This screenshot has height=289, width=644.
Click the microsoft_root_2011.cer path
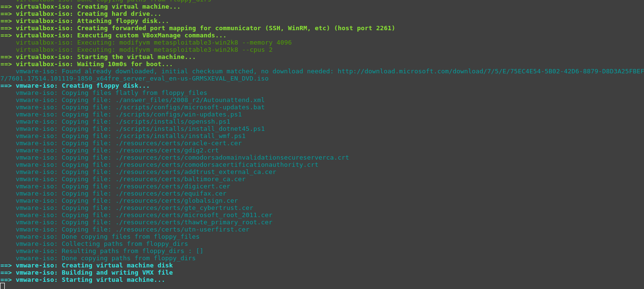(194, 215)
